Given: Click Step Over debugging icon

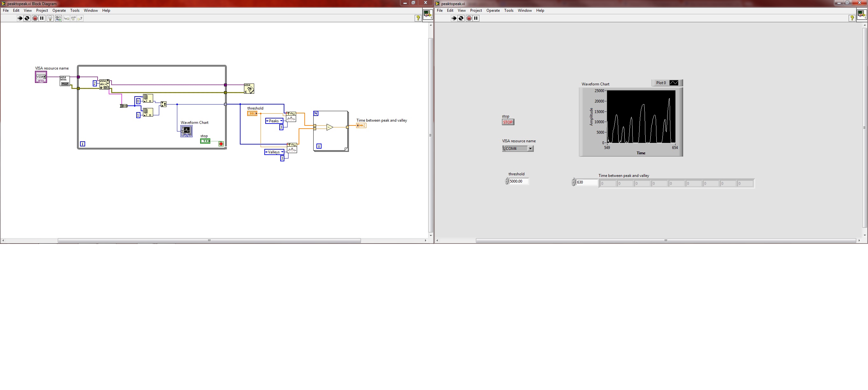Looking at the screenshot, I should [73, 18].
